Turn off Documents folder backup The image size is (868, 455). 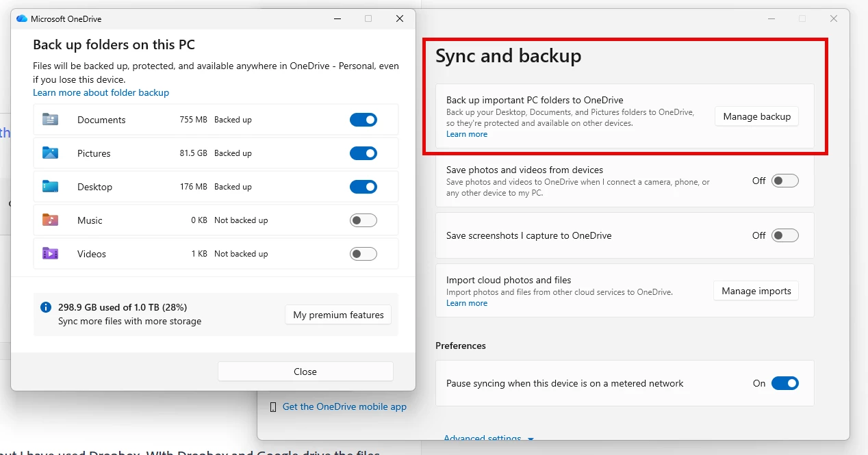[x=363, y=120]
